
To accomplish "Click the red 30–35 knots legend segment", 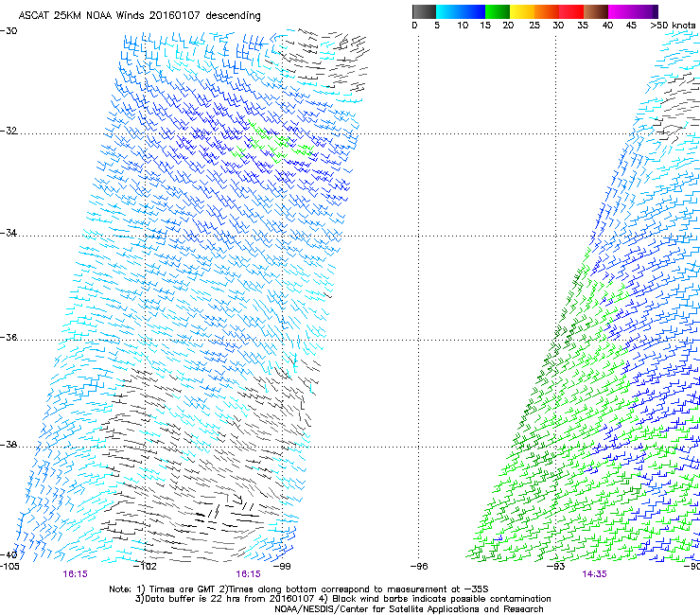I will coord(571,11).
